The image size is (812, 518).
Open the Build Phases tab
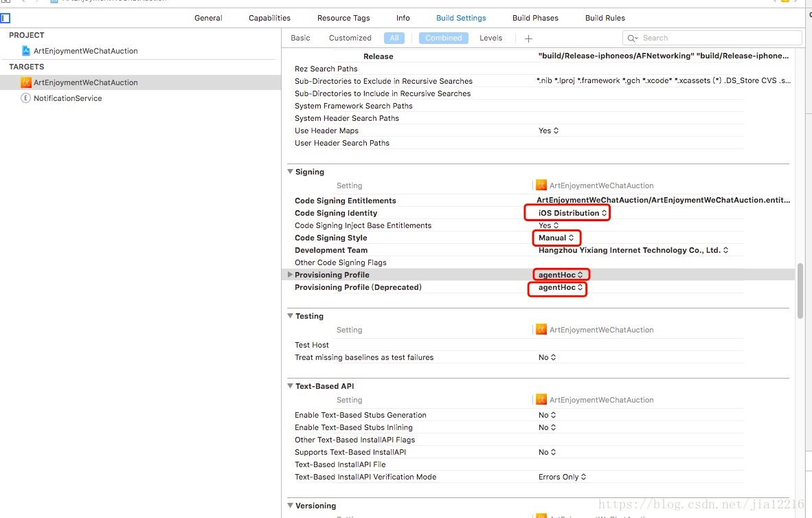[x=535, y=18]
